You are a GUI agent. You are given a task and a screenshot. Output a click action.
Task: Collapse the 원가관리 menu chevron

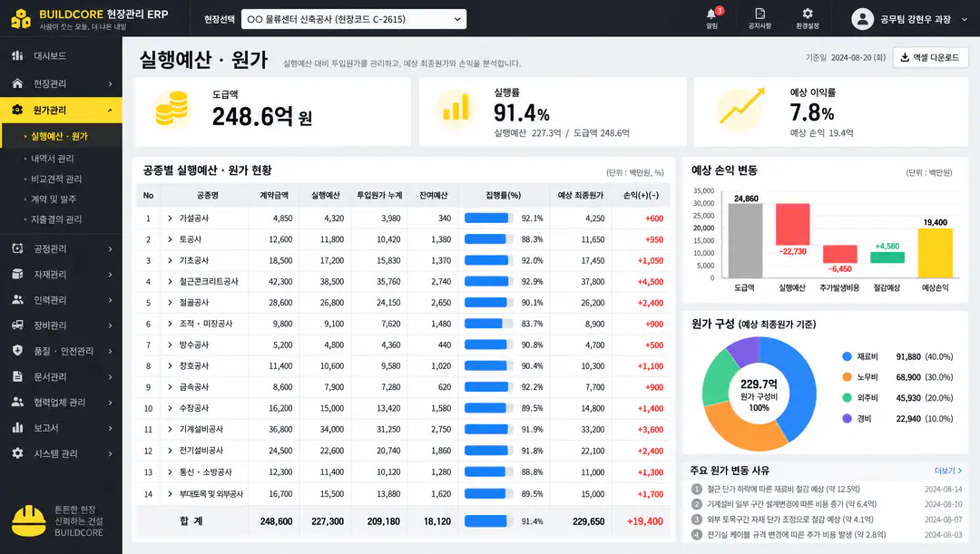110,111
